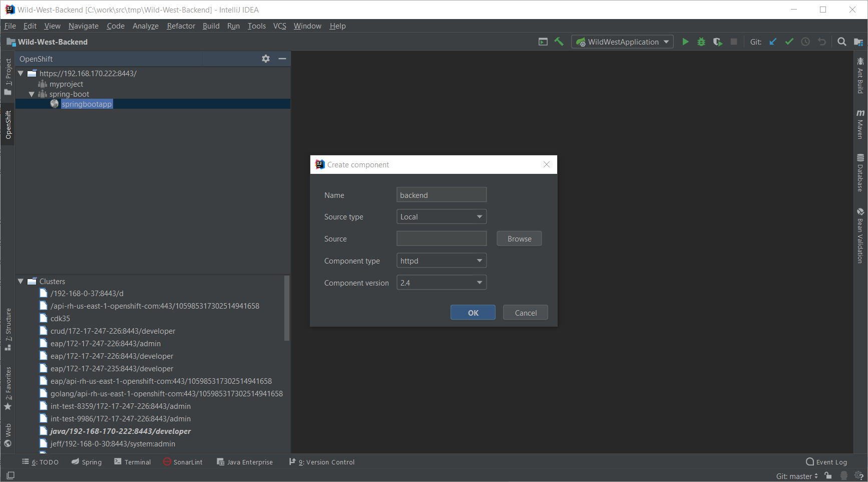Show Git history clock icon
868x482 pixels.
coord(805,42)
